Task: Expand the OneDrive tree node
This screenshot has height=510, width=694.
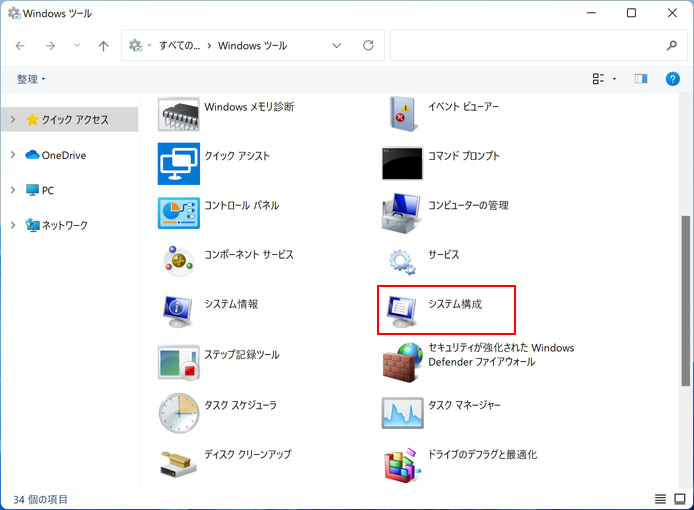Action: point(13,155)
